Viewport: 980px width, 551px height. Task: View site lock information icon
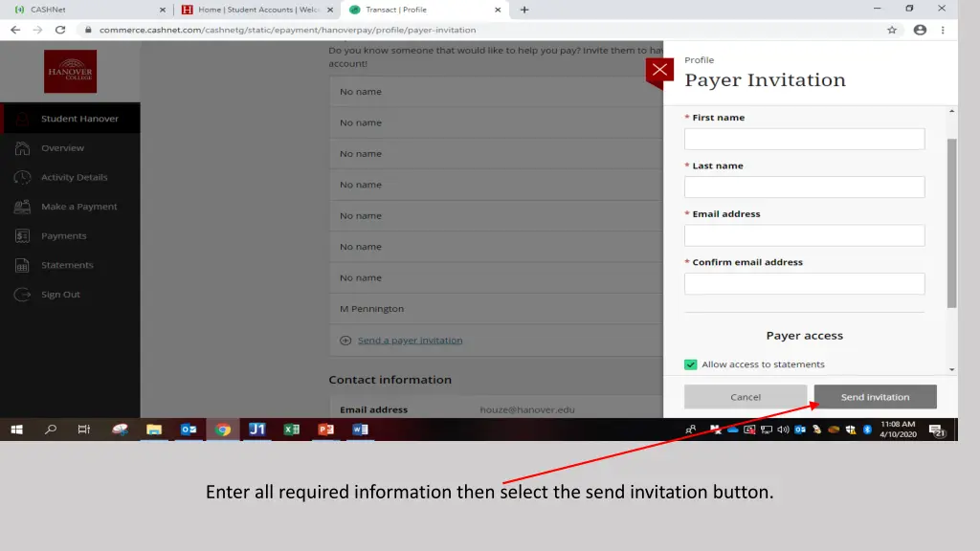(88, 30)
